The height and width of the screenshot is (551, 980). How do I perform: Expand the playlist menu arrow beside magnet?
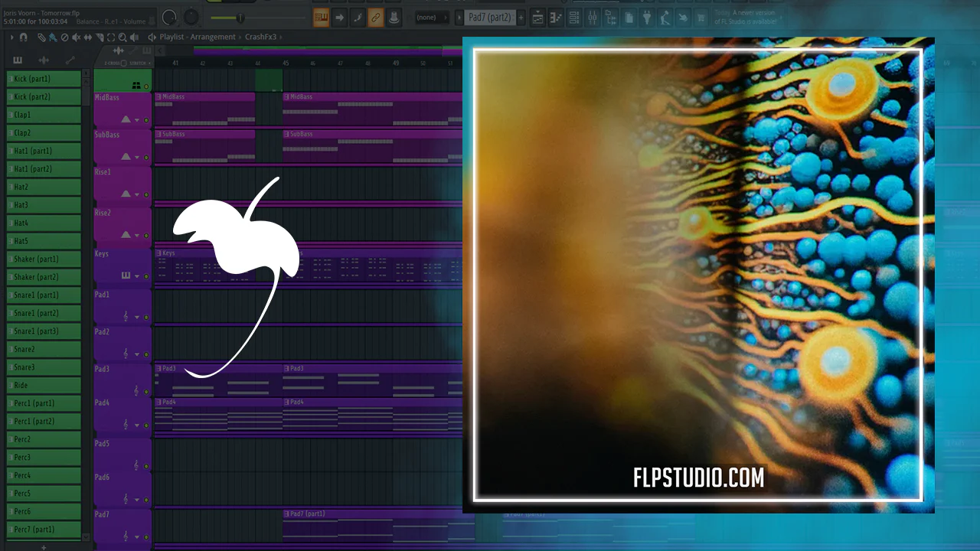pos(12,37)
